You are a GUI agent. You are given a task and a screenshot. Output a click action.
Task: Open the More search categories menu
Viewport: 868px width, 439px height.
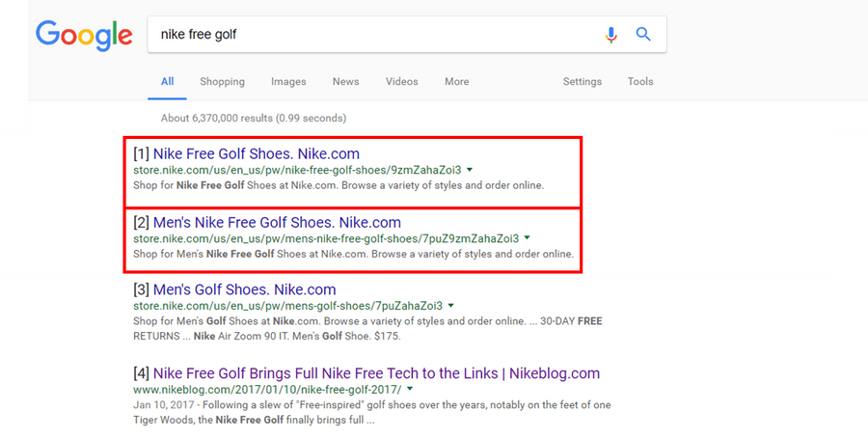pyautogui.click(x=457, y=81)
